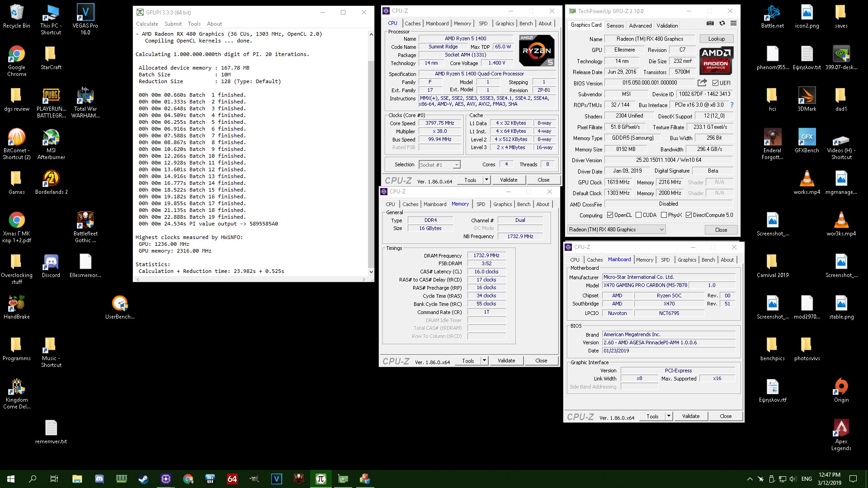Open the Calculate menu in GPUPI
Viewport: 868px width, 488px height.
pyautogui.click(x=147, y=24)
